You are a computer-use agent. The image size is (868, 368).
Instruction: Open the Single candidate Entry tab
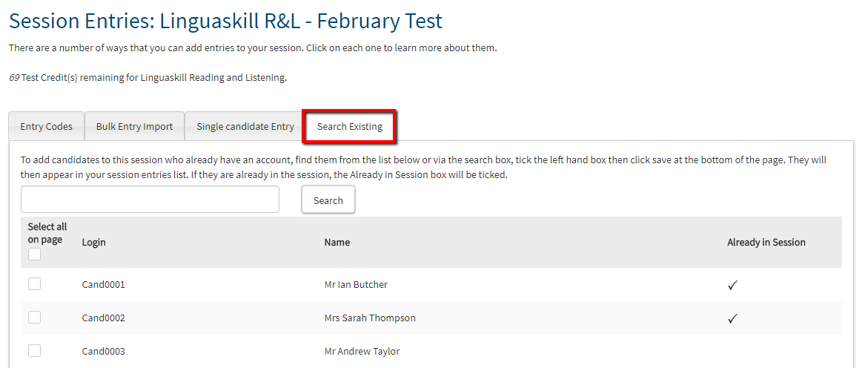coord(245,126)
